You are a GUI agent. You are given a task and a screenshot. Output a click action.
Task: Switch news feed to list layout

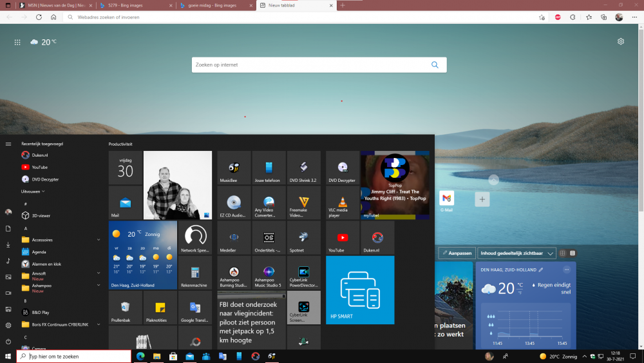(573, 253)
